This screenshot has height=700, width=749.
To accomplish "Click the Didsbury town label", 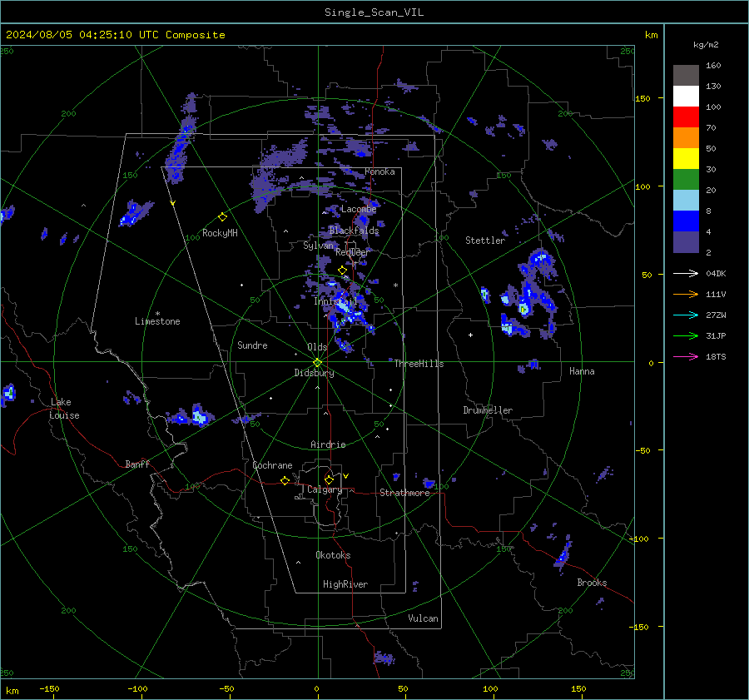I will point(314,373).
